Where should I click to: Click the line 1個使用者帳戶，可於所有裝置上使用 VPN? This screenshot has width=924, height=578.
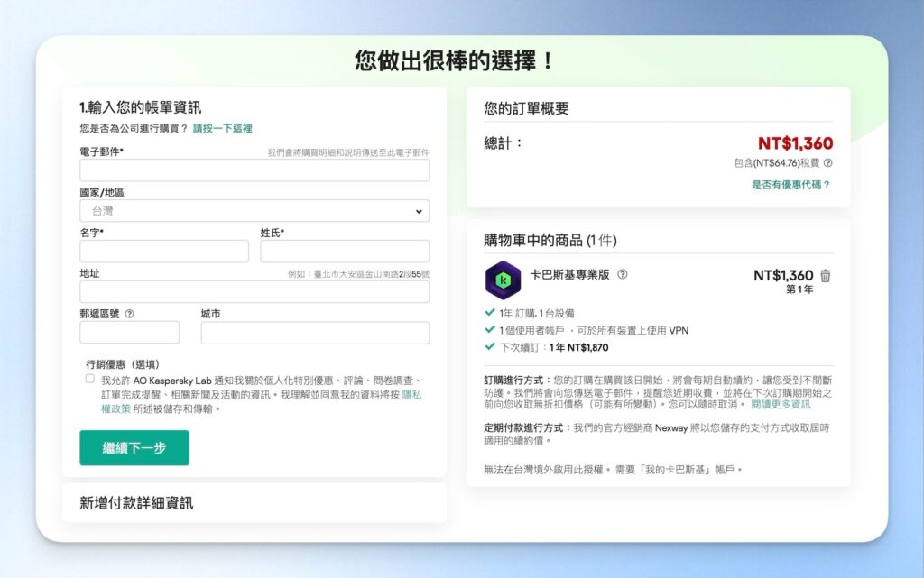594,330
